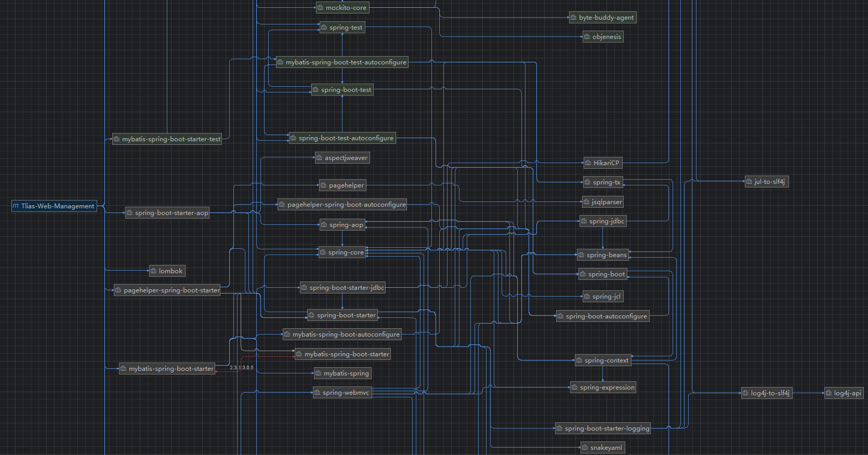Select the log4j-to-slf4j node
Viewport: 868px width, 455px height.
tap(767, 393)
